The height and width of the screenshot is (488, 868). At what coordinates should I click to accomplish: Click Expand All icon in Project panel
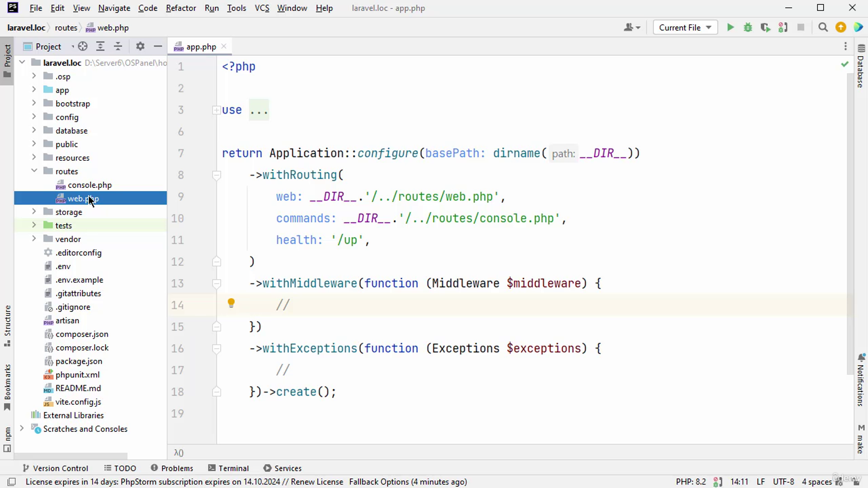click(100, 46)
